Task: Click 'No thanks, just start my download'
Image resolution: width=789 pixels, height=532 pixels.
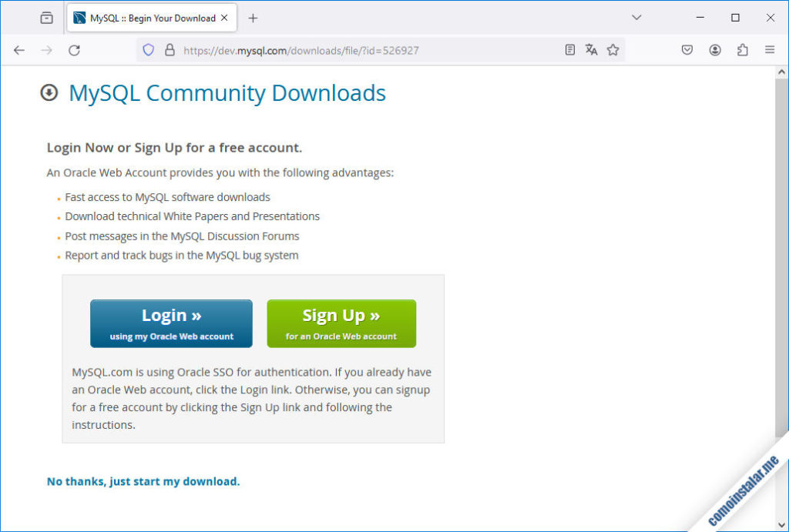Action: [x=143, y=481]
